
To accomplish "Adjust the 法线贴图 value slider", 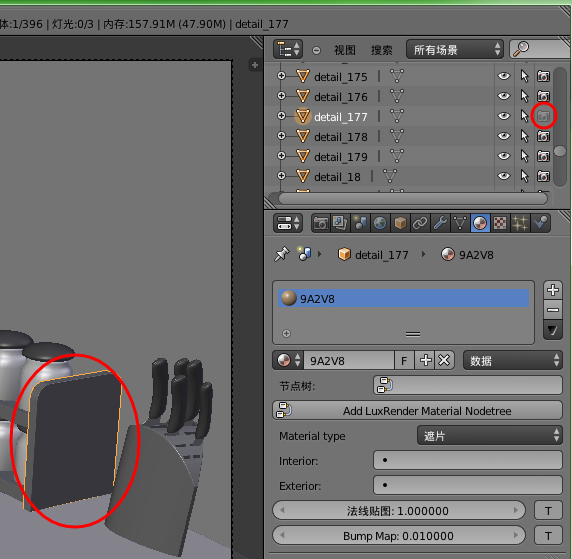I will tap(399, 510).
